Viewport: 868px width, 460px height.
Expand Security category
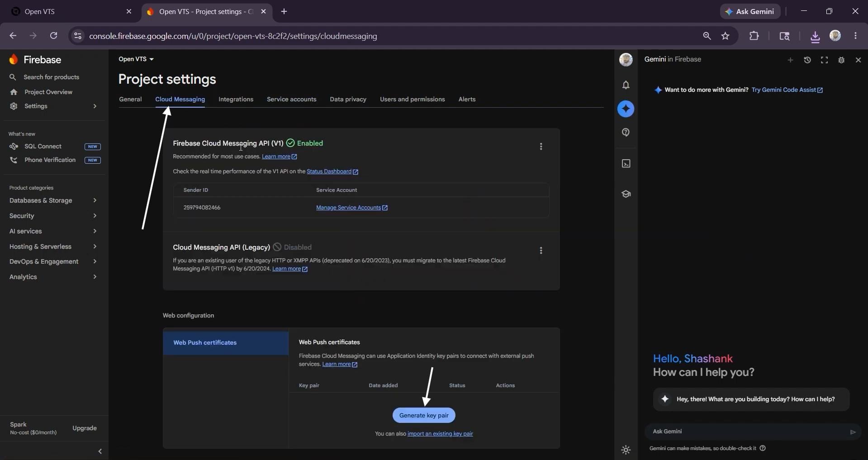pos(95,216)
